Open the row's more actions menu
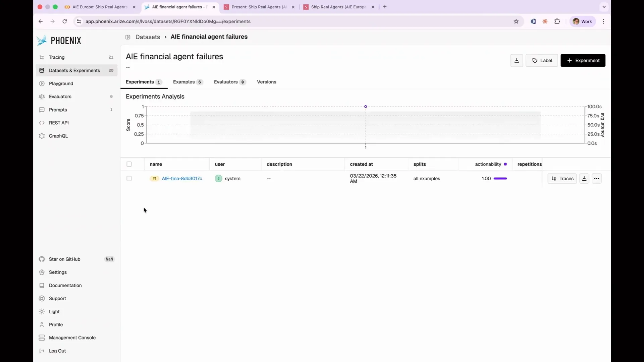The height and width of the screenshot is (362, 644). tap(596, 179)
